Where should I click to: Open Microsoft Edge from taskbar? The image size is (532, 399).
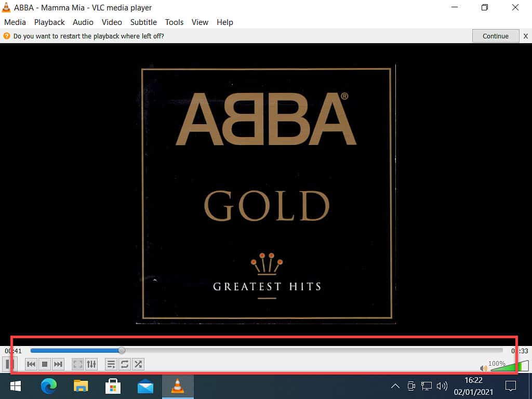(x=49, y=386)
